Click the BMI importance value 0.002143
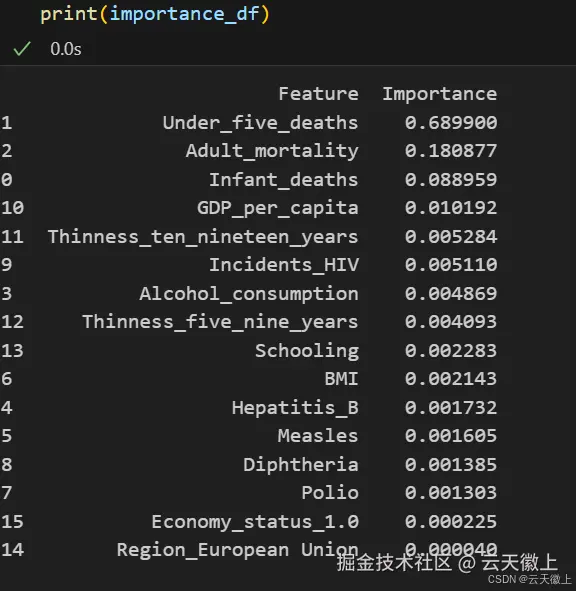The image size is (576, 591). 451,379
